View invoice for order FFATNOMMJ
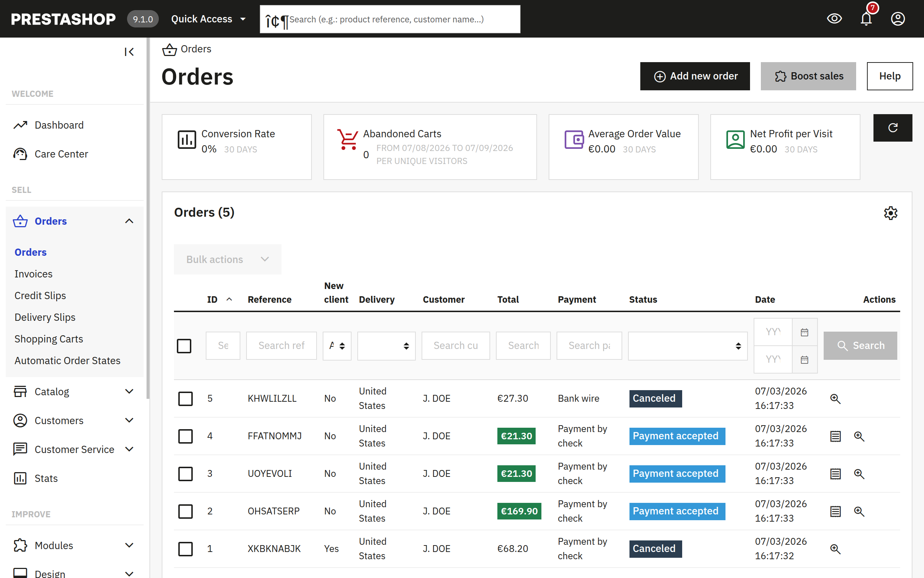This screenshot has width=924, height=578. pos(835,436)
